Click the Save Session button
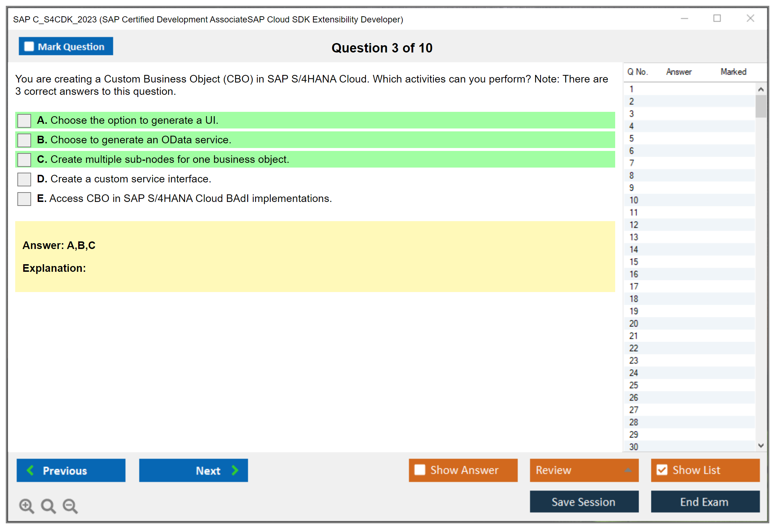The height and width of the screenshot is (532, 778). [x=584, y=502]
